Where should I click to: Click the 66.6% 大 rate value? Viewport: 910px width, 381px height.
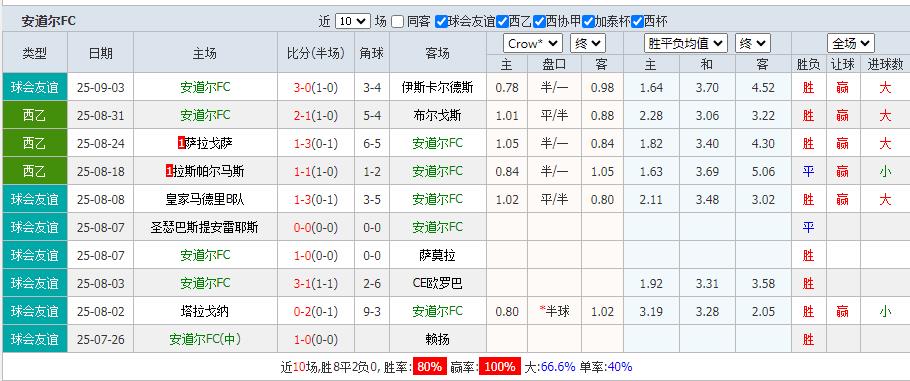(558, 366)
